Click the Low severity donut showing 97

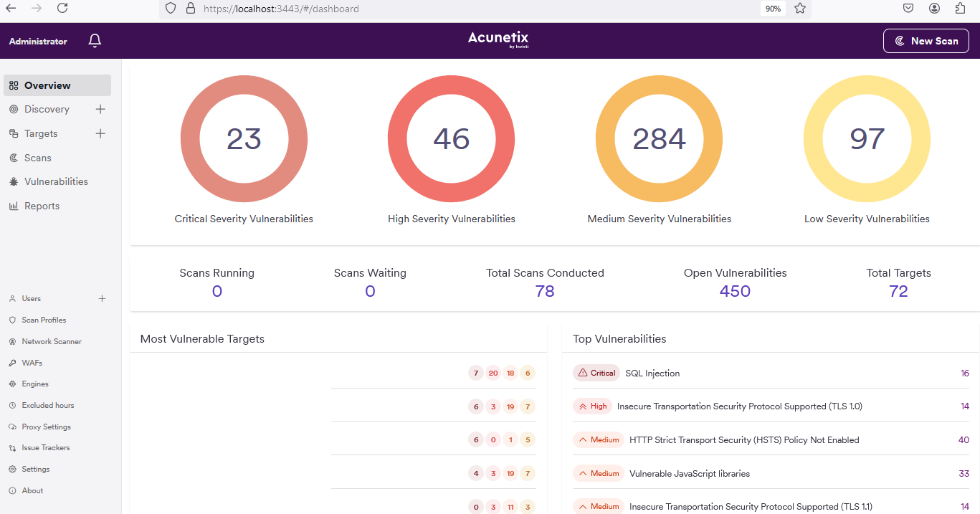tap(867, 139)
